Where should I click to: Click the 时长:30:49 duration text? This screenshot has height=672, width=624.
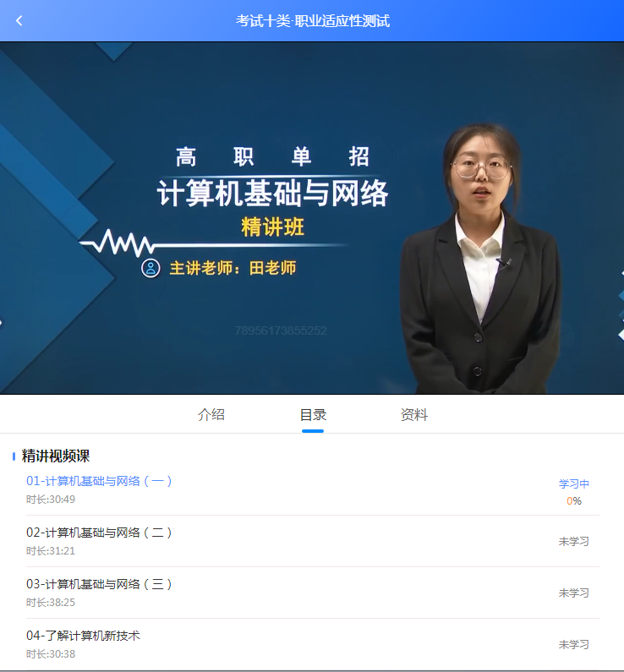51,500
